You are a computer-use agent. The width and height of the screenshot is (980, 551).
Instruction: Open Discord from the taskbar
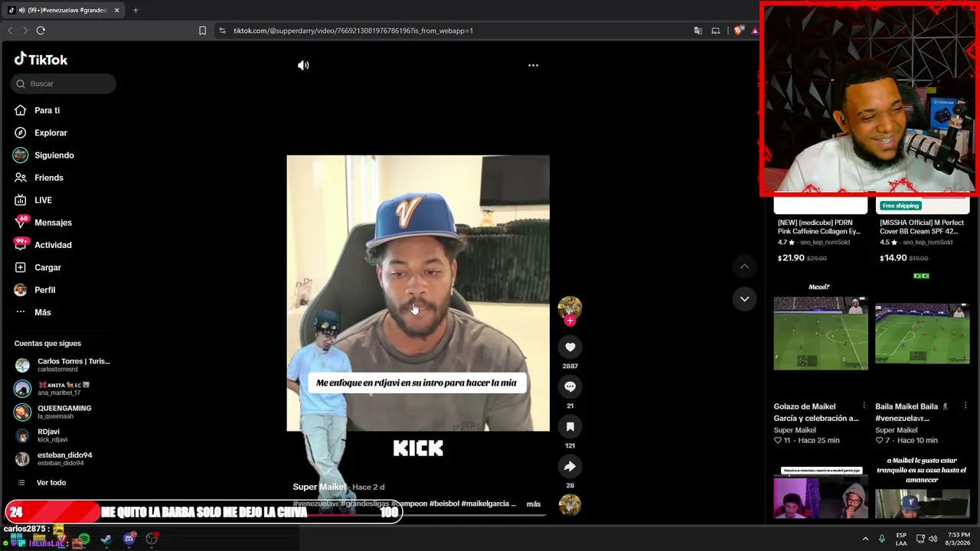[x=129, y=540]
